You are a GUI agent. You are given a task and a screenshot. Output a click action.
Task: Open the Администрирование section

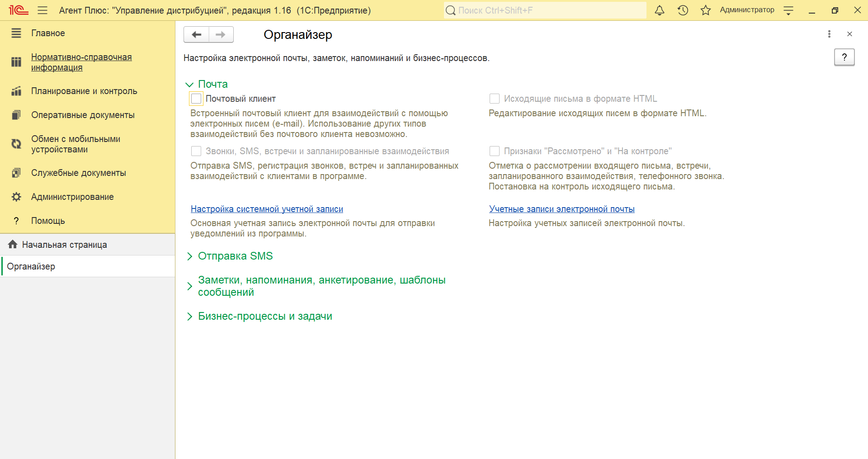(72, 197)
